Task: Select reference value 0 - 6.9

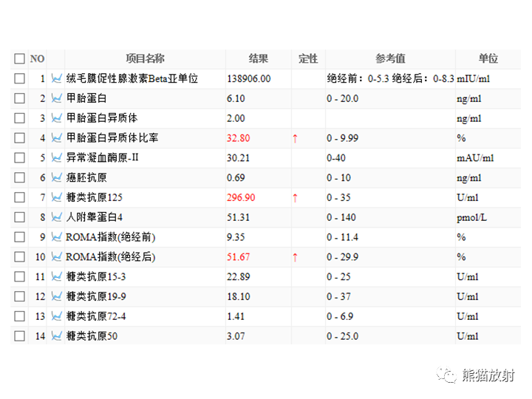Action: (x=340, y=316)
